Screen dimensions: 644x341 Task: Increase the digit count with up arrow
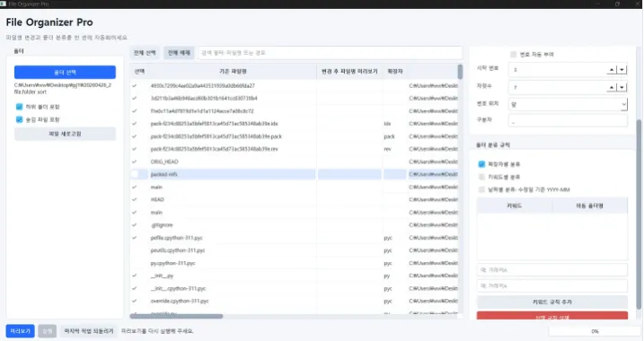(x=612, y=87)
